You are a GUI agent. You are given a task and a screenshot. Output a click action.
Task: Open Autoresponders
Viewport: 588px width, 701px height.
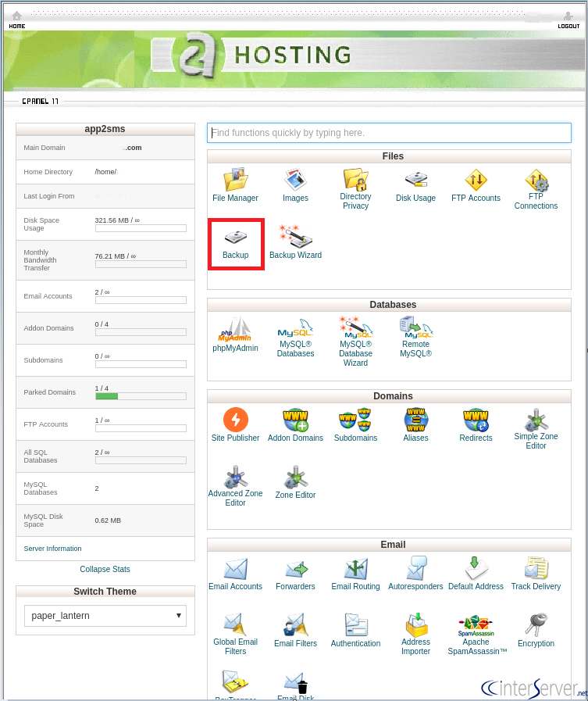[415, 574]
